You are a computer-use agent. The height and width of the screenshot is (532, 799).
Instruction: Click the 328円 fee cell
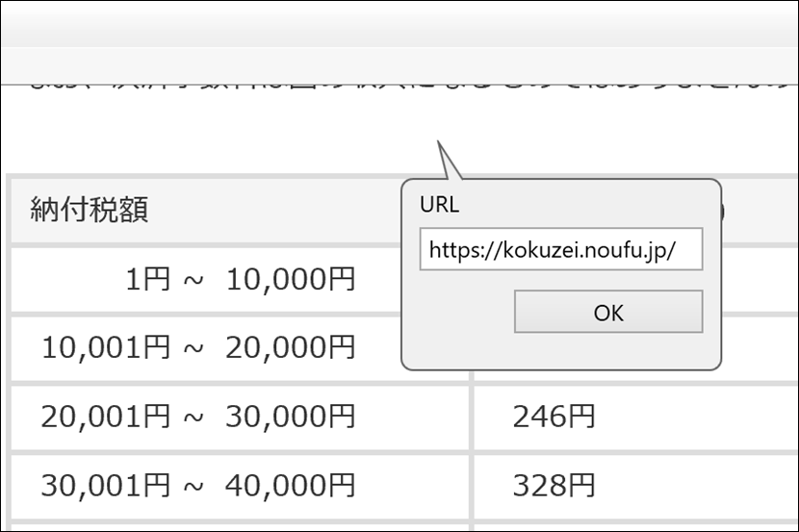[635, 486]
